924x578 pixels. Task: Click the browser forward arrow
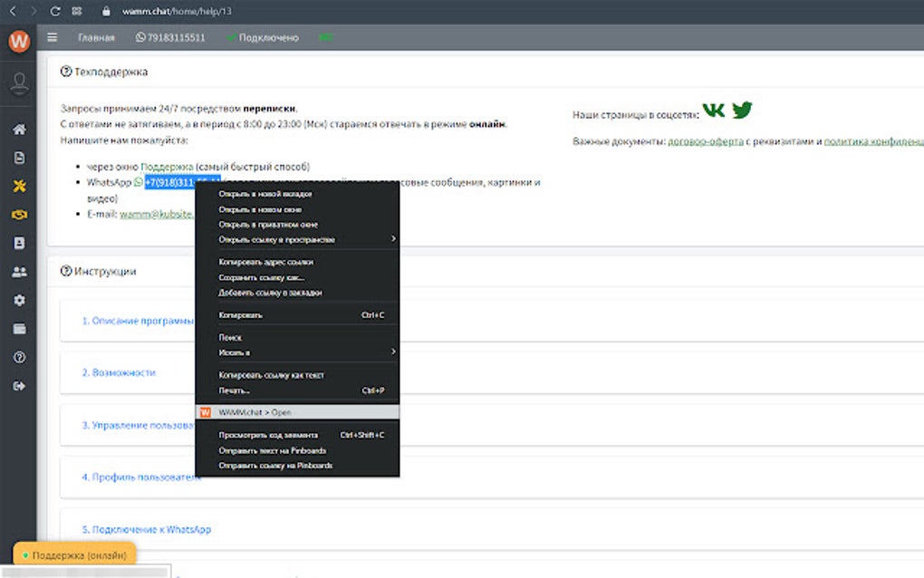click(33, 11)
